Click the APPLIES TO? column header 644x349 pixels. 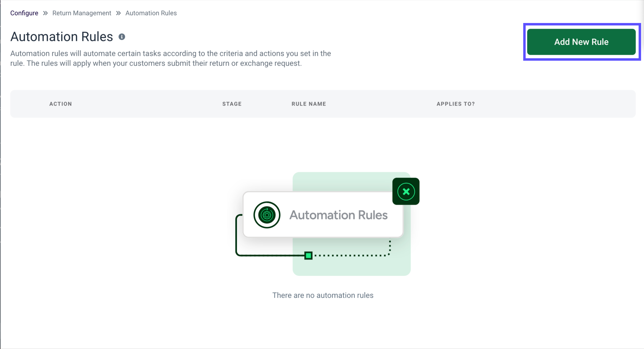(455, 104)
